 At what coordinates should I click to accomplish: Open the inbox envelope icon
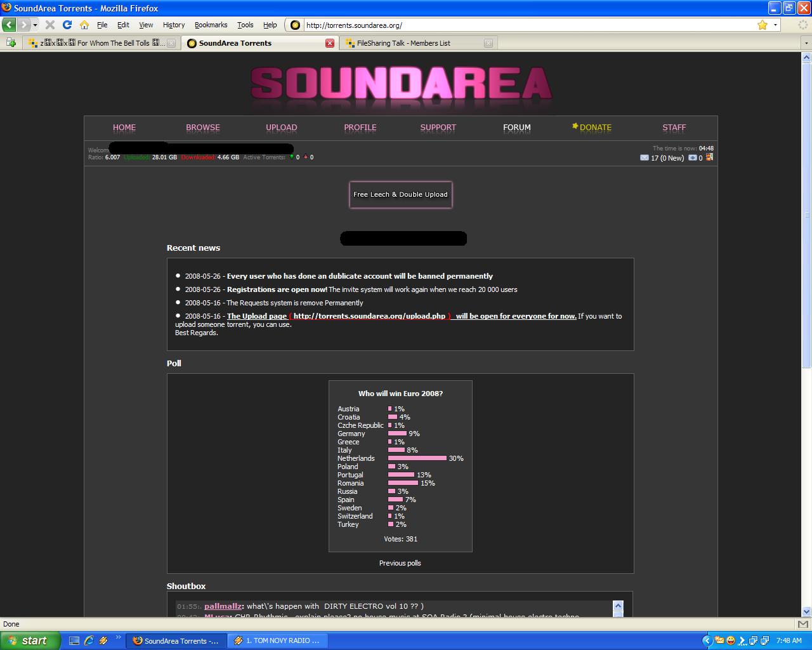pyautogui.click(x=645, y=157)
